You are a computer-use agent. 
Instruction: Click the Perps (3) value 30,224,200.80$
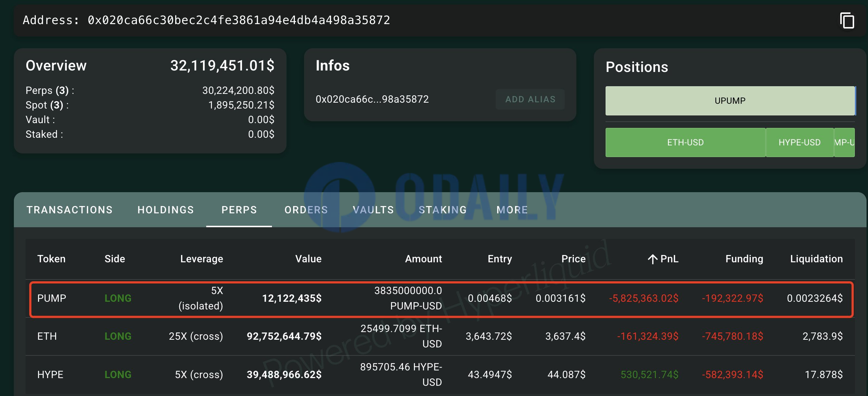coord(238,91)
